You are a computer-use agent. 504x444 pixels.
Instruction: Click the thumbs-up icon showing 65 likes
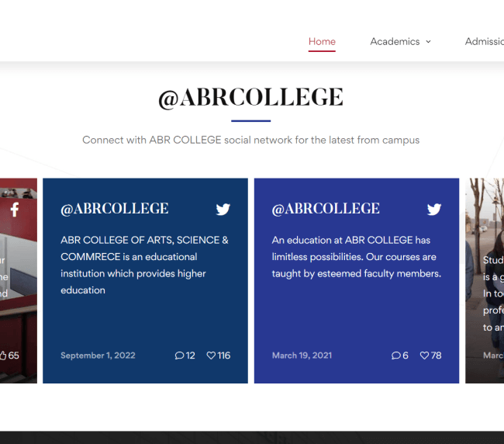point(3,356)
